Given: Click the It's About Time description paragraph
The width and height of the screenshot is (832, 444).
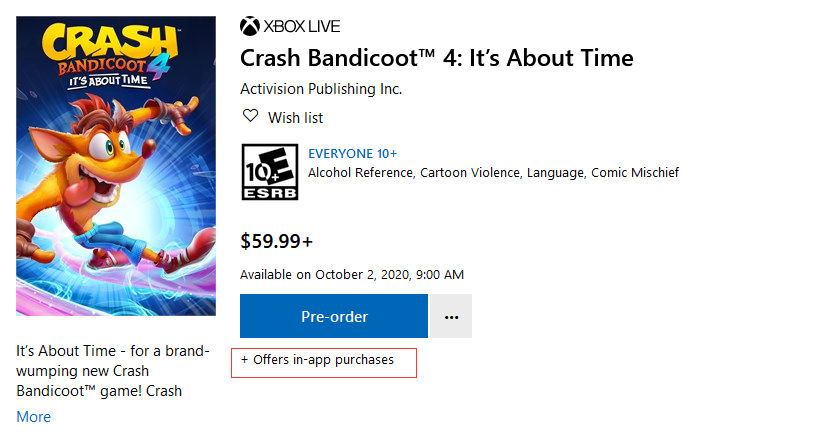Looking at the screenshot, I should (113, 370).
